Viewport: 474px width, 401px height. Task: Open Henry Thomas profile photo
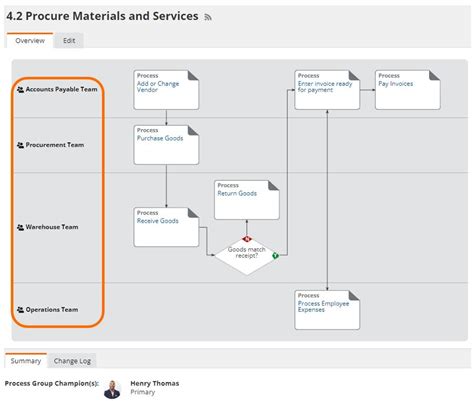coord(112,389)
